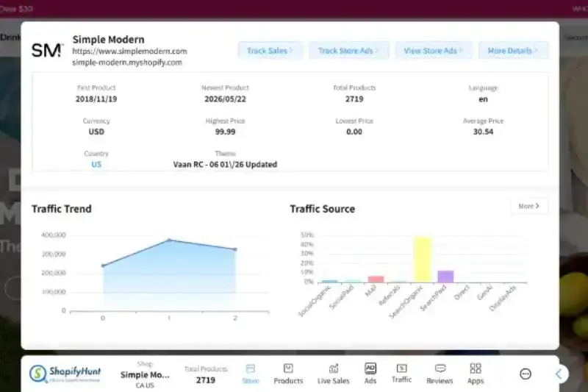Image resolution: width=588 pixels, height=392 pixels.
Task: Collapse the panel with left chevron arrow
Action: [x=559, y=374]
